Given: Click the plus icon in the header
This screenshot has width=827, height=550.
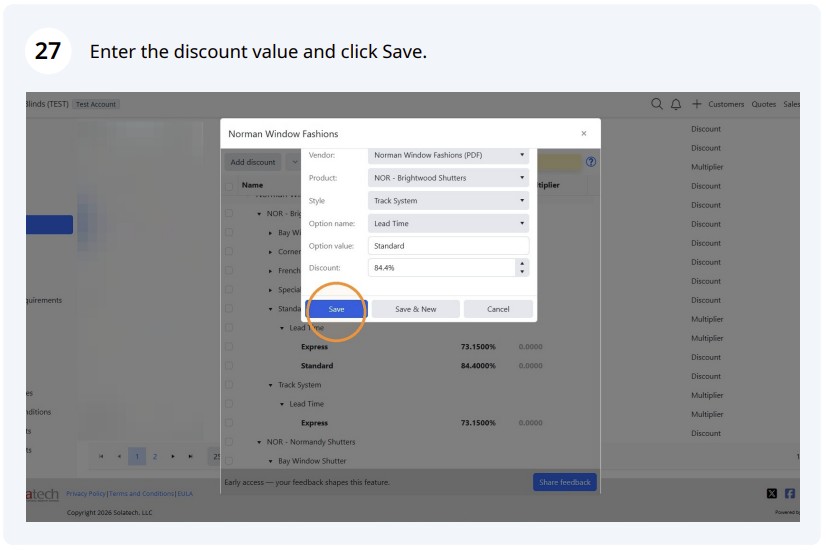Looking at the screenshot, I should pyautogui.click(x=697, y=104).
